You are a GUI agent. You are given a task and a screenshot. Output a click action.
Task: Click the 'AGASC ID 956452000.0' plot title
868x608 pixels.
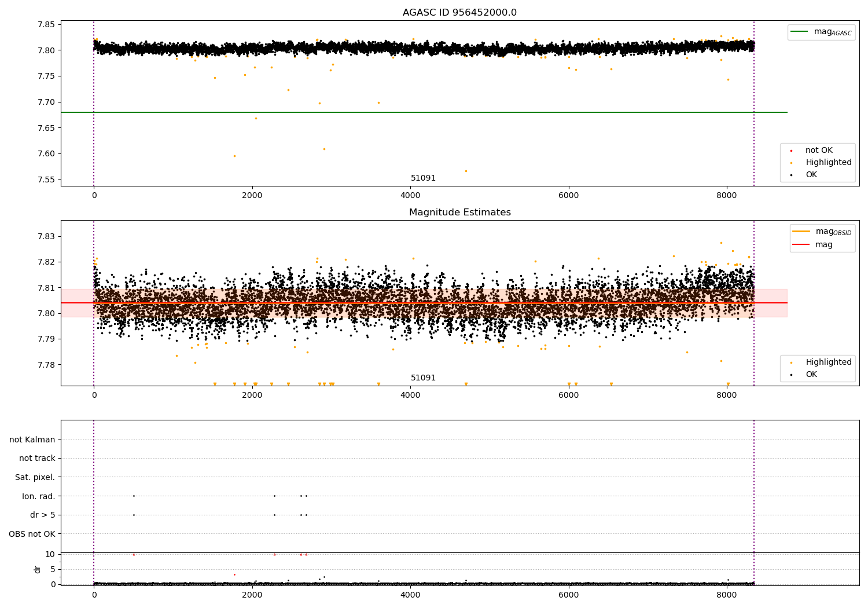[x=460, y=13]
